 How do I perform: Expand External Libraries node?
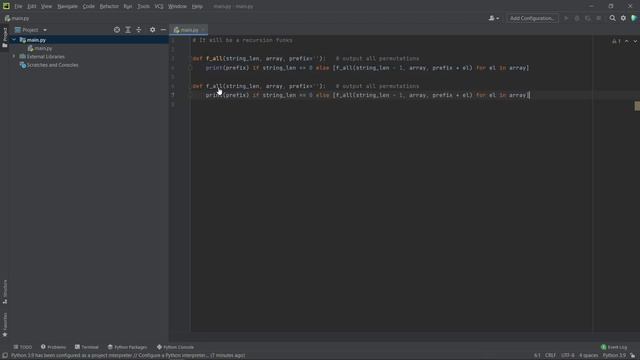[x=14, y=57]
